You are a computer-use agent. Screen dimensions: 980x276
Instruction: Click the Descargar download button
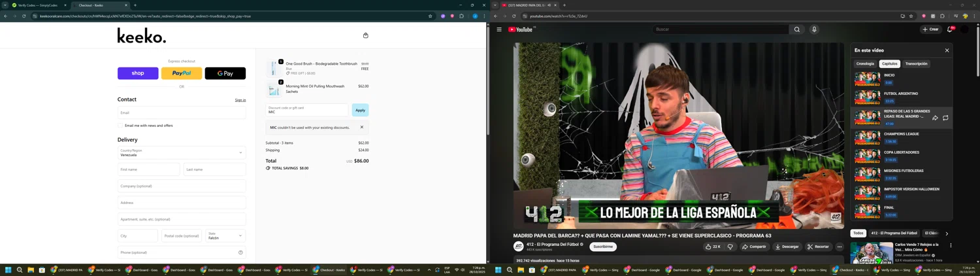(x=787, y=247)
